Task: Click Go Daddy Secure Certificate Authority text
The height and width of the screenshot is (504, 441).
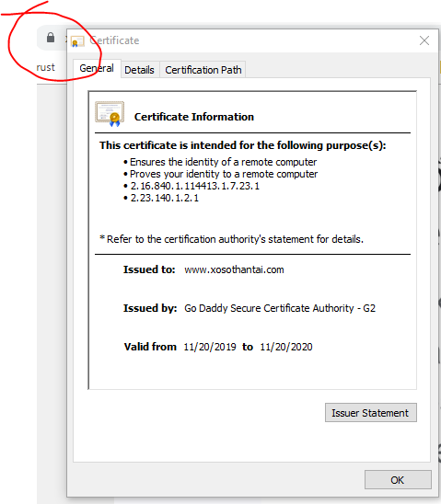Action: coord(280,308)
